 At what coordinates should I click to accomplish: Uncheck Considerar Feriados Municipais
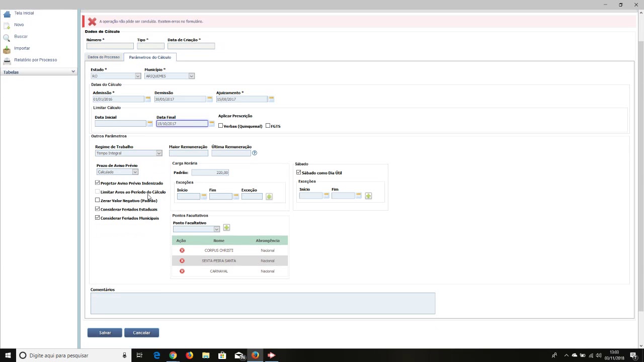coord(97,218)
